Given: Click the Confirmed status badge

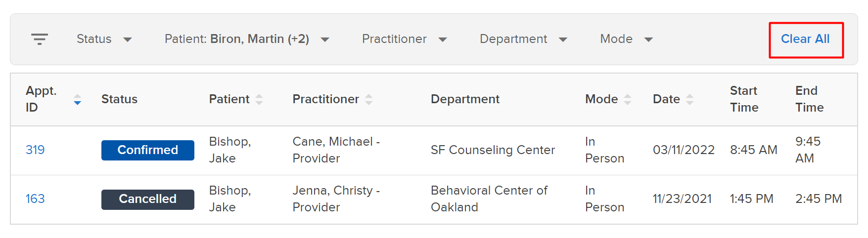Looking at the screenshot, I should [148, 150].
